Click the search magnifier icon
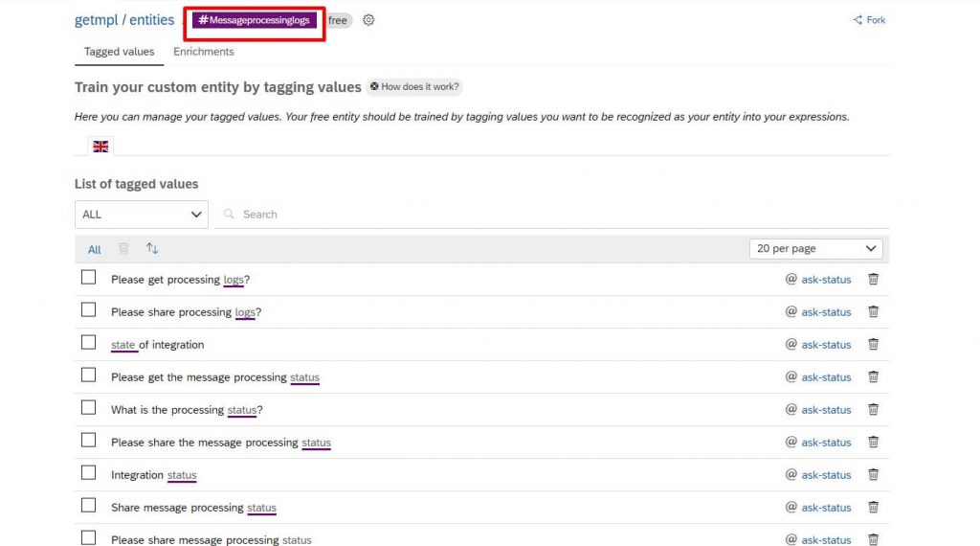980x546 pixels. [230, 214]
